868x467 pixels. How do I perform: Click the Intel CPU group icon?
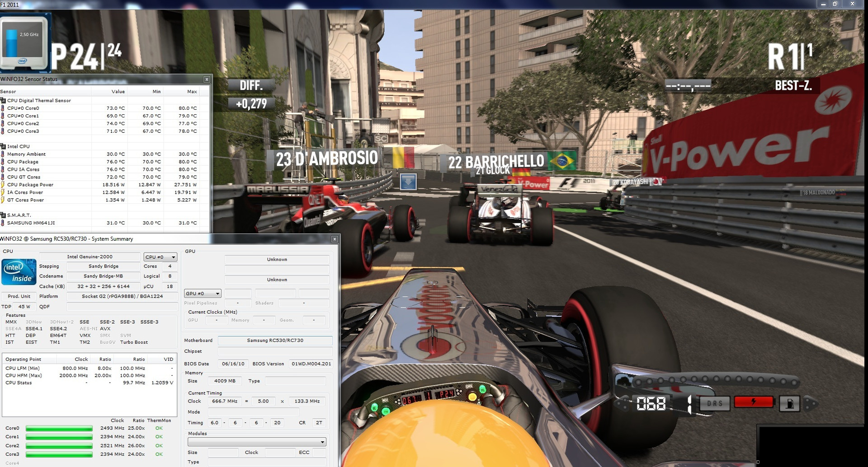(x=3, y=146)
